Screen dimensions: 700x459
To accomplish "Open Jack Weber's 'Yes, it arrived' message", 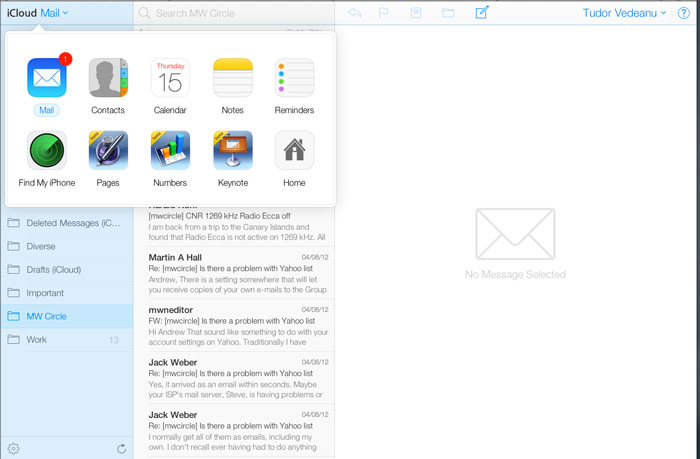I will click(234, 378).
